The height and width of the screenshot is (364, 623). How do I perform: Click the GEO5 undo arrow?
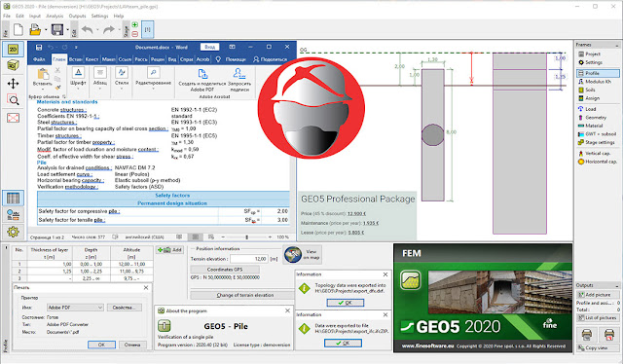coord(87,30)
